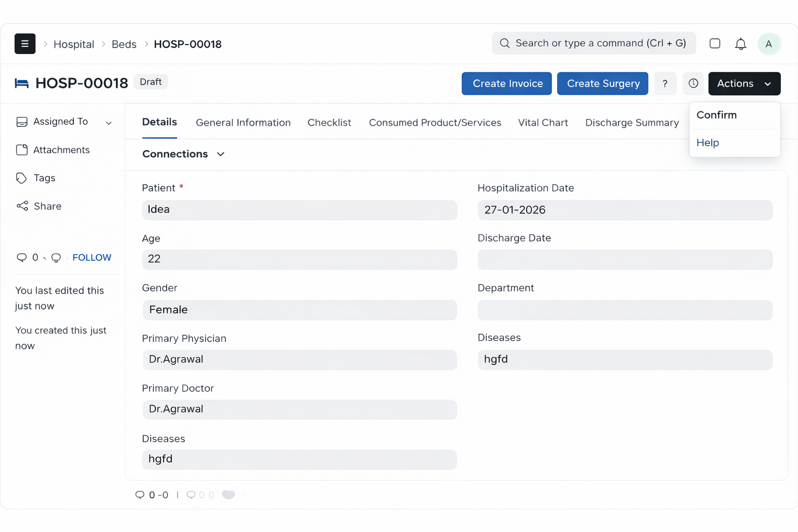Click the left Diseases field under Primary Doctor
The image size is (798, 532).
click(300, 459)
